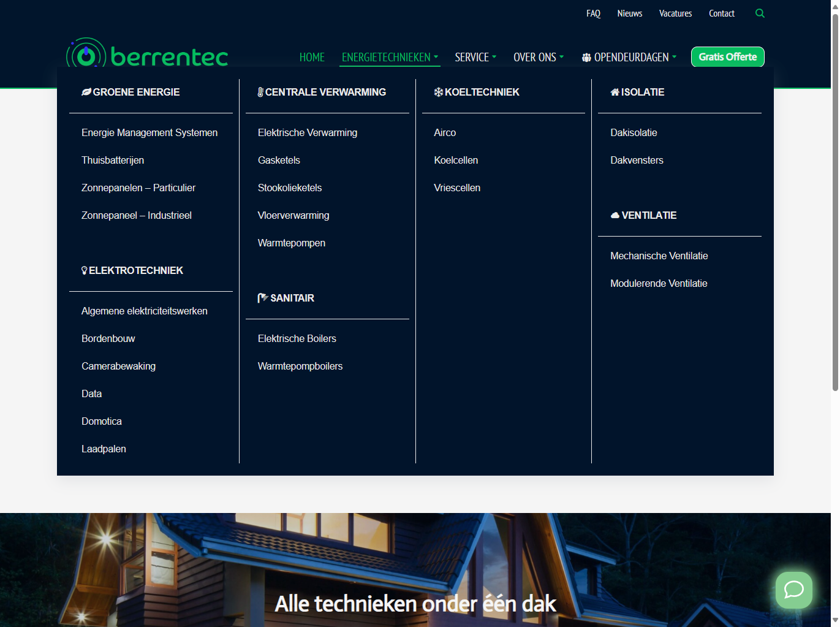Open the FAQ page
The width and height of the screenshot is (840, 627).
click(x=593, y=13)
